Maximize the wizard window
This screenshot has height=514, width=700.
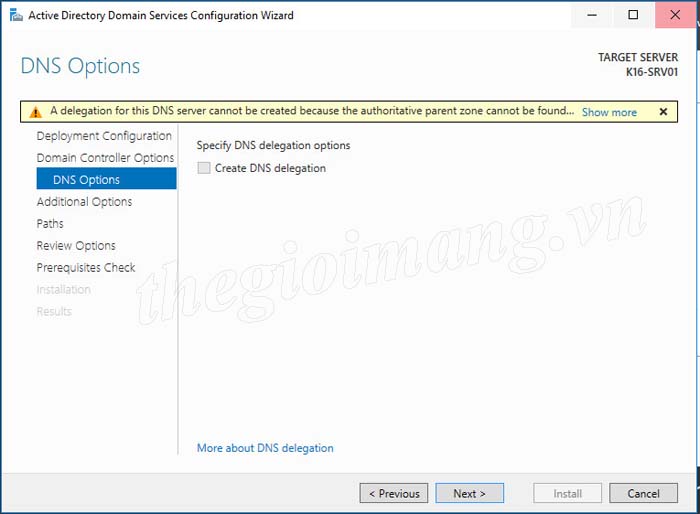633,15
